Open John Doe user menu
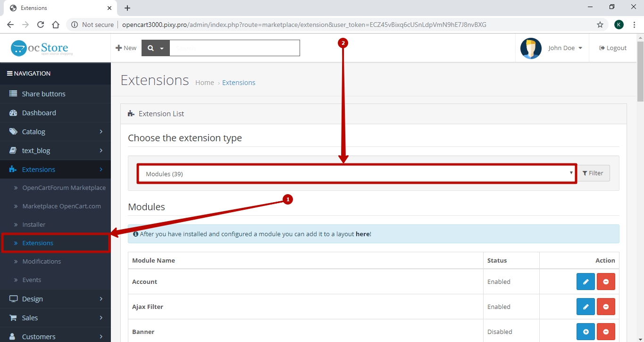This screenshot has height=342, width=644. (565, 48)
